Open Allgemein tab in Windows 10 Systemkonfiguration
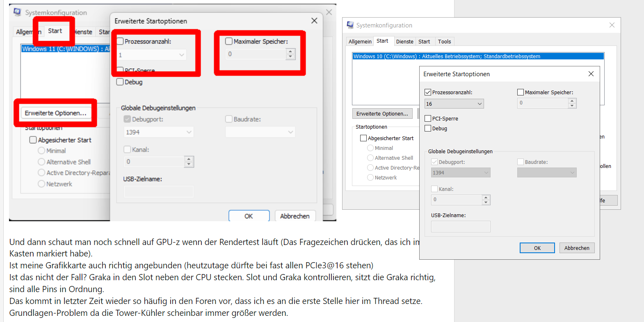This screenshot has width=644, height=322. 360,41
